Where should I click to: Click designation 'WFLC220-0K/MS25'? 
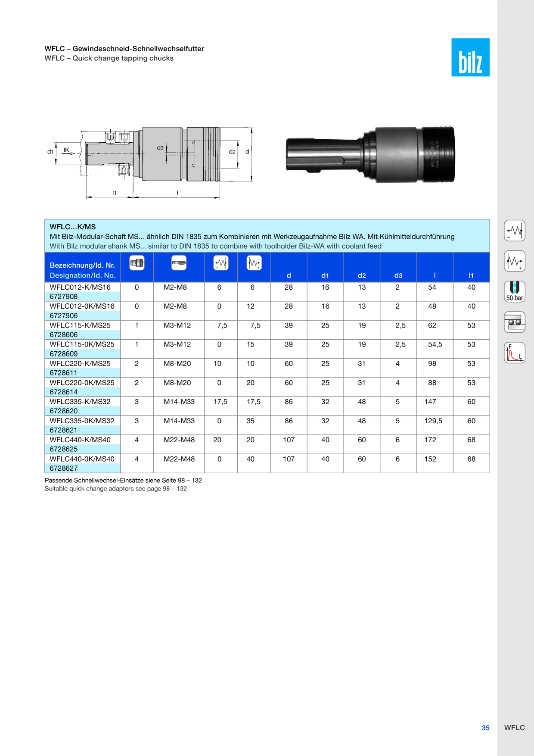pos(82,383)
